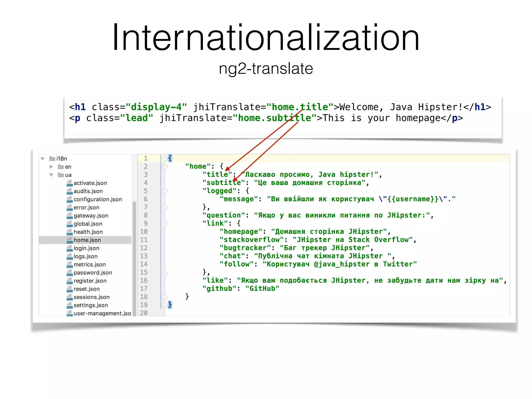Open health.json file
Screen dimensions: 532x399
point(88,232)
